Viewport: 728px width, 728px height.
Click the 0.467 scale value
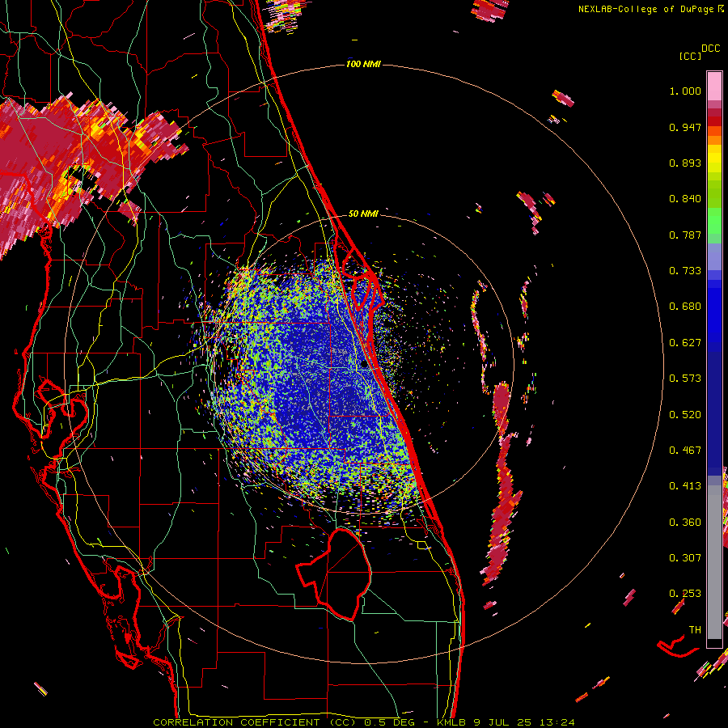(x=685, y=451)
